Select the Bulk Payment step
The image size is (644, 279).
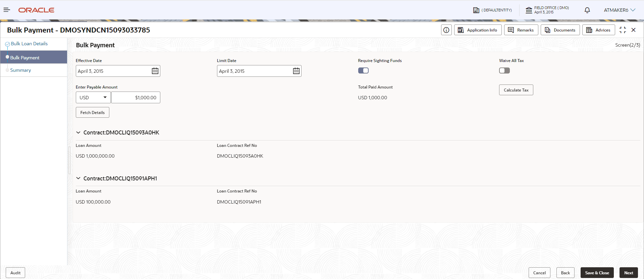click(x=34, y=57)
